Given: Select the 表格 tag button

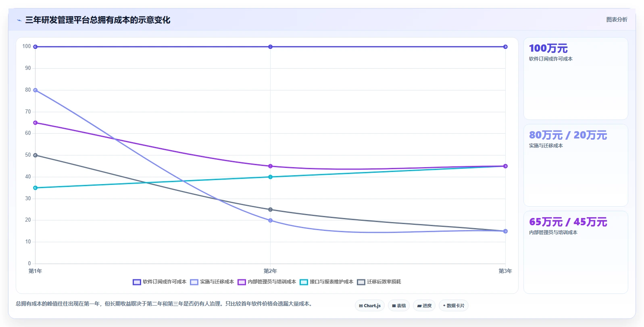Looking at the screenshot, I should 399,306.
